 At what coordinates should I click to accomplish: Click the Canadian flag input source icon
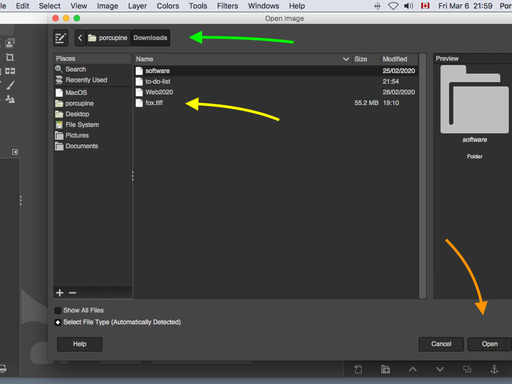[x=425, y=6]
